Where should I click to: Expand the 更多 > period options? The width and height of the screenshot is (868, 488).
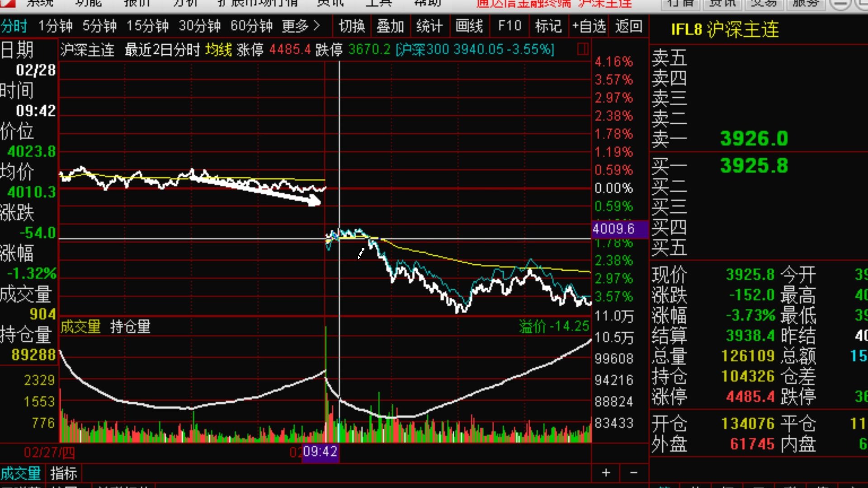coord(301,26)
